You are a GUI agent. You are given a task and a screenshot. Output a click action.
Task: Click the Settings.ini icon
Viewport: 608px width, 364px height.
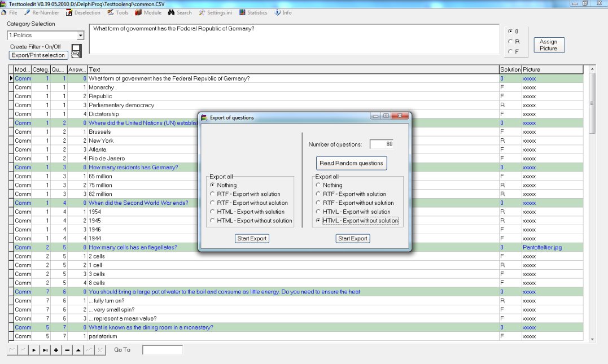click(202, 12)
